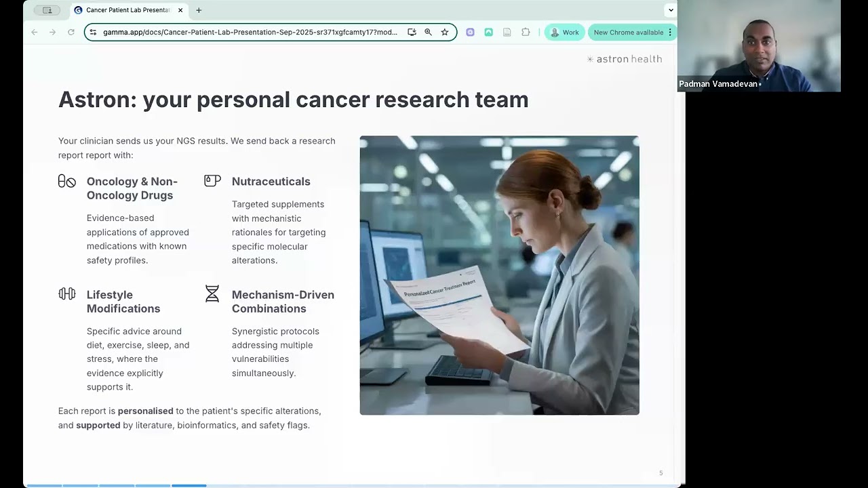This screenshot has width=868, height=488.
Task: Click the pills icon beside Oncology Drugs
Action: 66,181
